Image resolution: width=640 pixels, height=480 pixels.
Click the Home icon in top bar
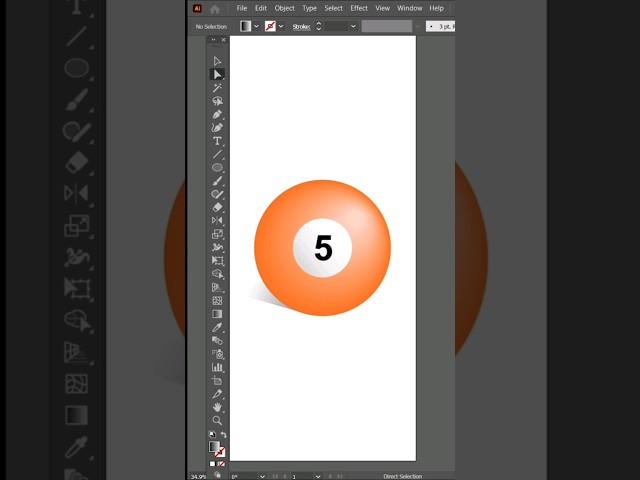coord(215,8)
